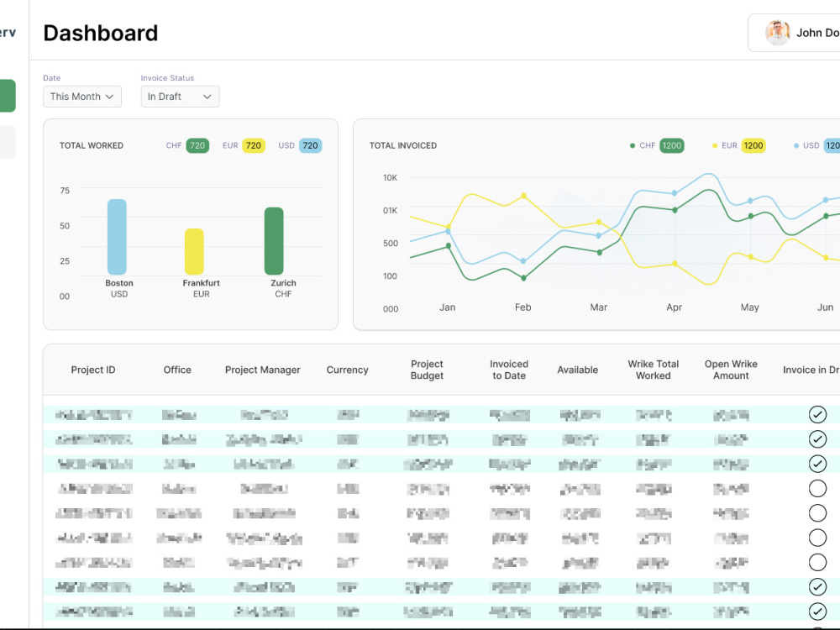Click the Apr data point on the blue USD line

675,193
